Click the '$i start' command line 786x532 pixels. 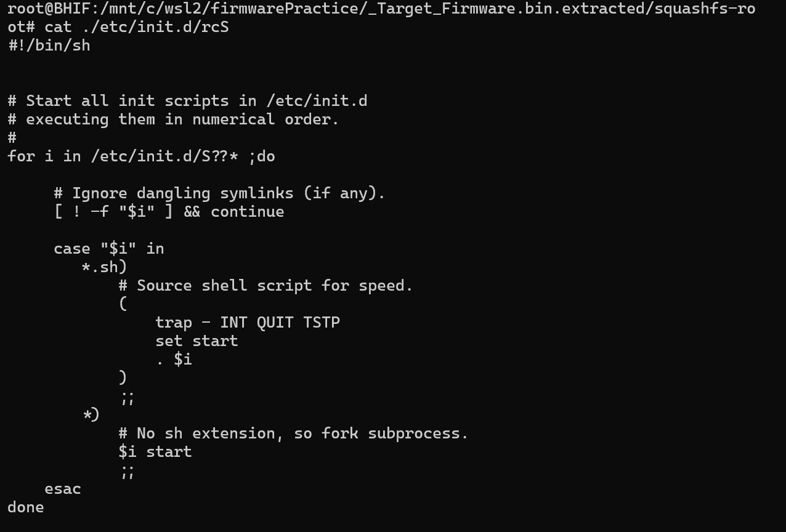click(155, 452)
